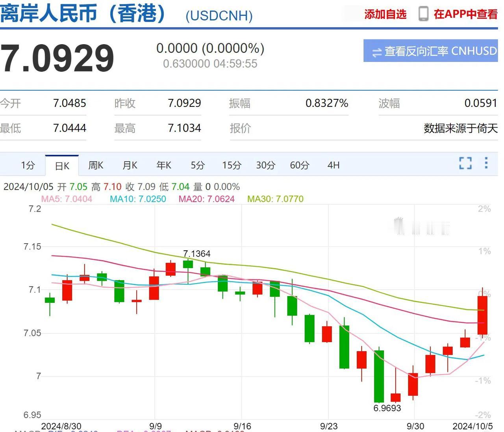Switch to the 1分 chart tab
504x432 pixels.
(x=28, y=165)
